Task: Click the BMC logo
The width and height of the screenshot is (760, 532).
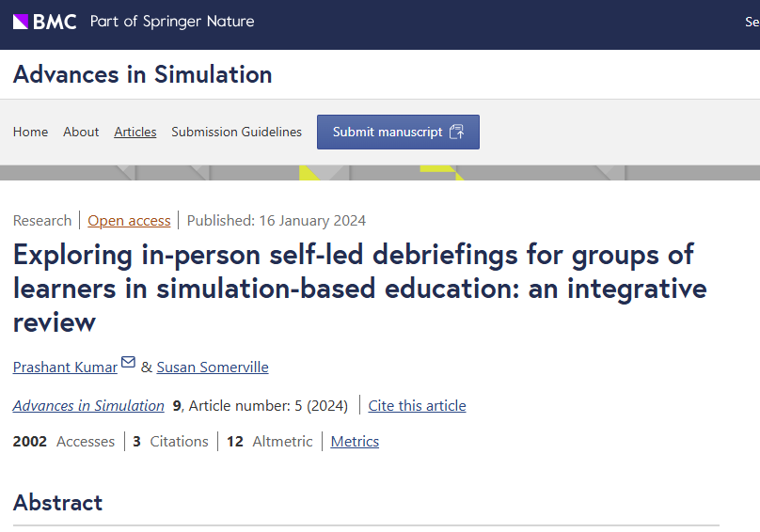Action: click(44, 22)
